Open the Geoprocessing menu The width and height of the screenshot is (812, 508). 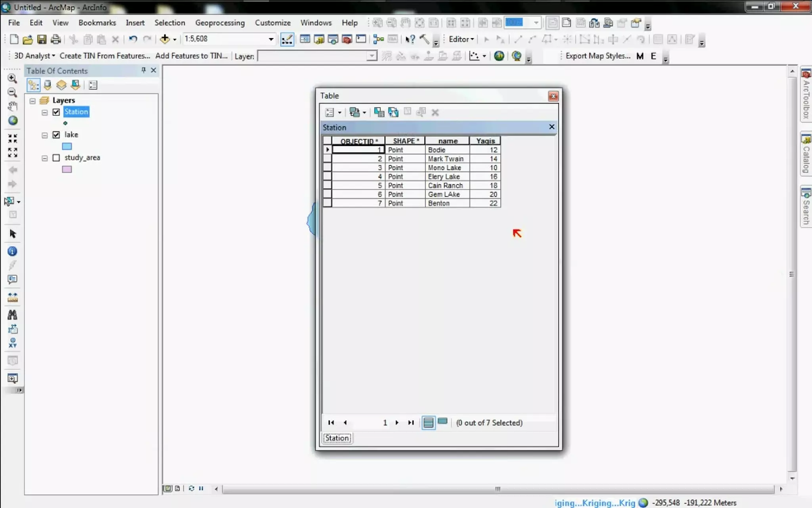pyautogui.click(x=220, y=23)
